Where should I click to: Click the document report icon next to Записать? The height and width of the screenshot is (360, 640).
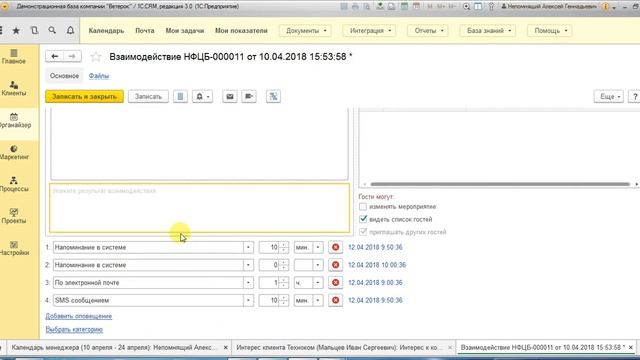pyautogui.click(x=180, y=96)
